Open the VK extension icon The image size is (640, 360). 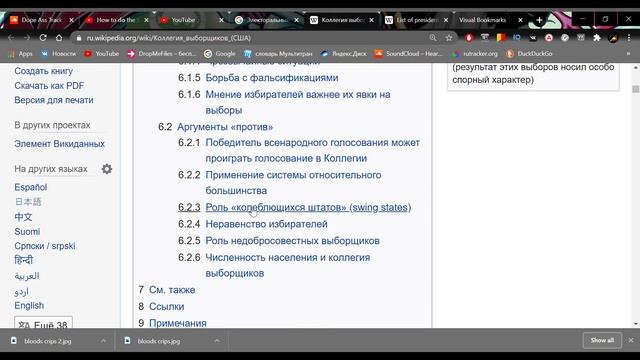[533, 38]
